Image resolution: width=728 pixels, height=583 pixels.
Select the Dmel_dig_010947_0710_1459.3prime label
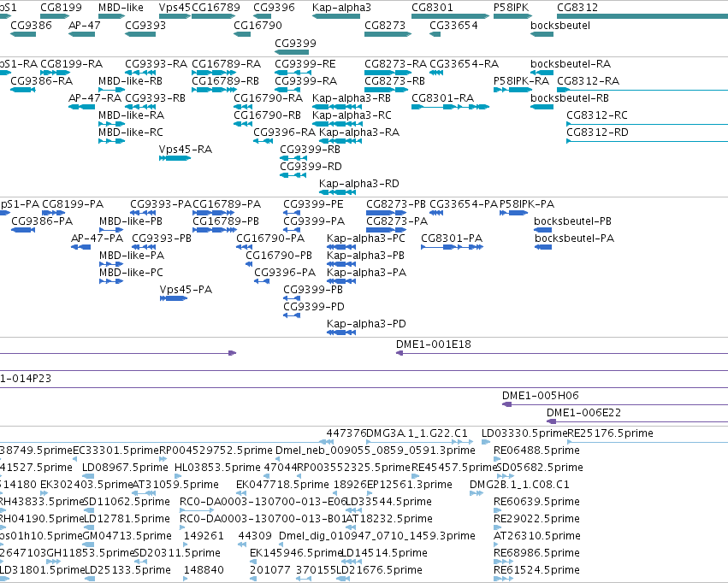coord(377,536)
